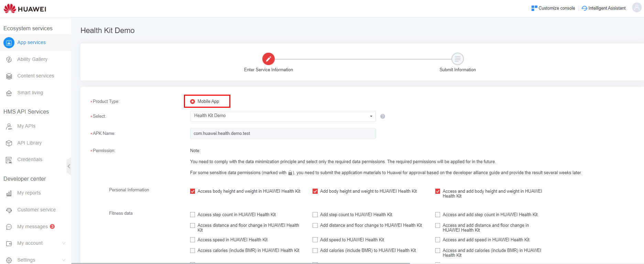Check Access and add calories (include BMR)

[x=438, y=251]
